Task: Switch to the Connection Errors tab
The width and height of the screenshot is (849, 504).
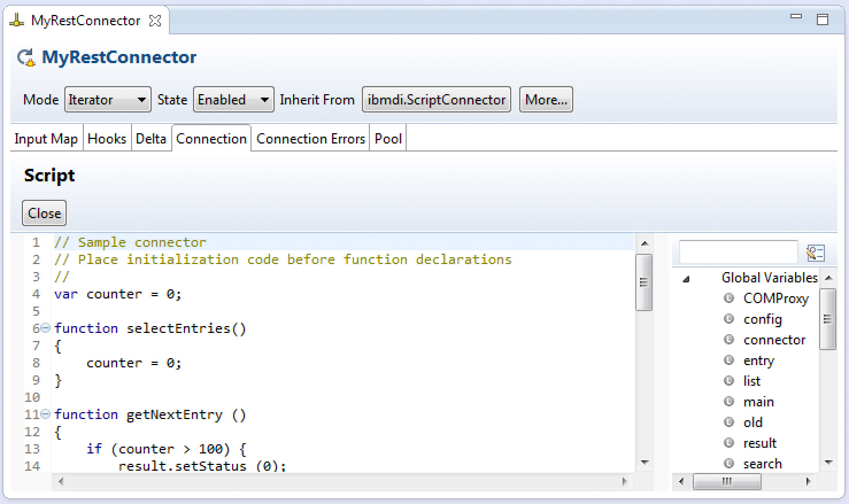Action: pyautogui.click(x=310, y=138)
